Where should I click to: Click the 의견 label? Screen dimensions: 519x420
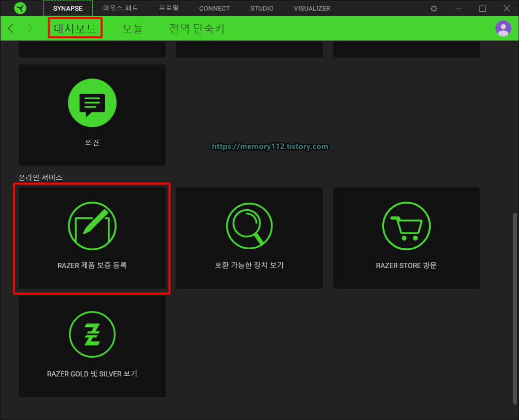click(92, 143)
